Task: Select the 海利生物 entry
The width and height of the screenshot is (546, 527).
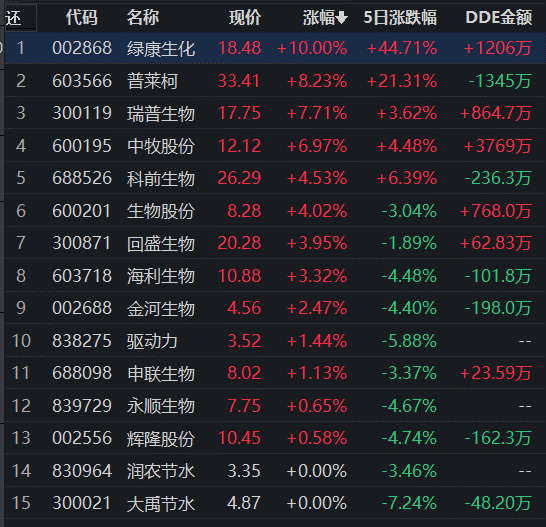Action: (x=275, y=276)
